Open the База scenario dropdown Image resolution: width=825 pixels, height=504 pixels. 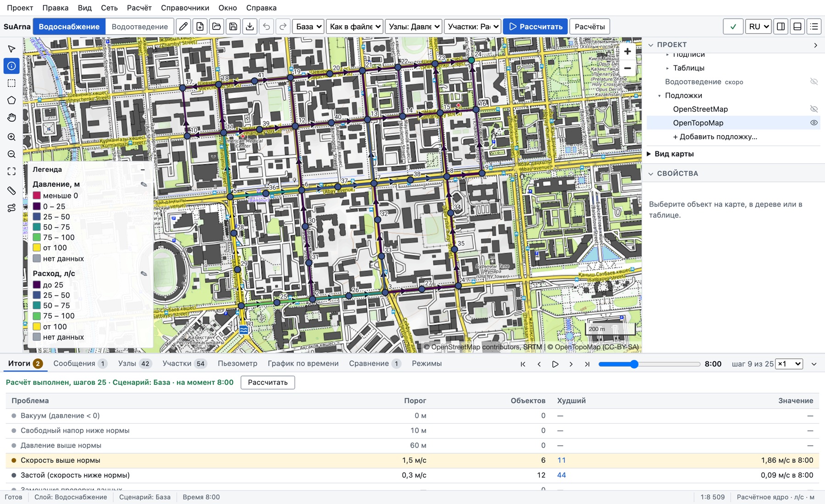tap(308, 27)
